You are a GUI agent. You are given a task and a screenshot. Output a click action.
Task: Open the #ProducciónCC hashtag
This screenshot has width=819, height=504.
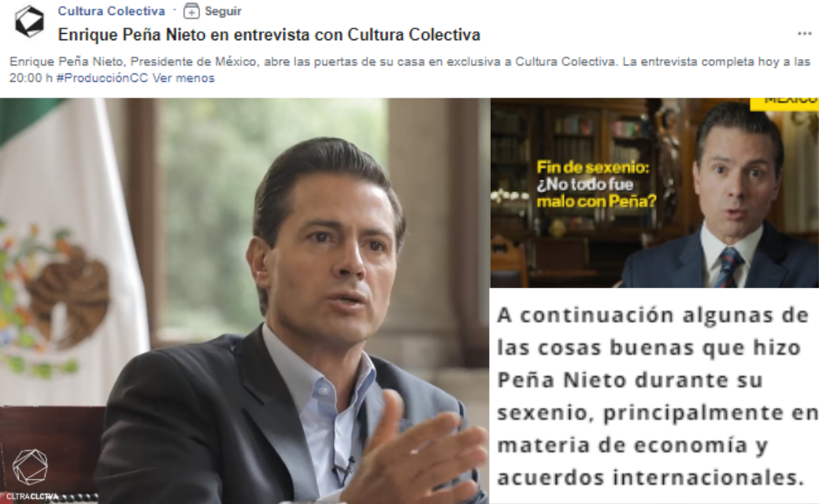click(102, 78)
